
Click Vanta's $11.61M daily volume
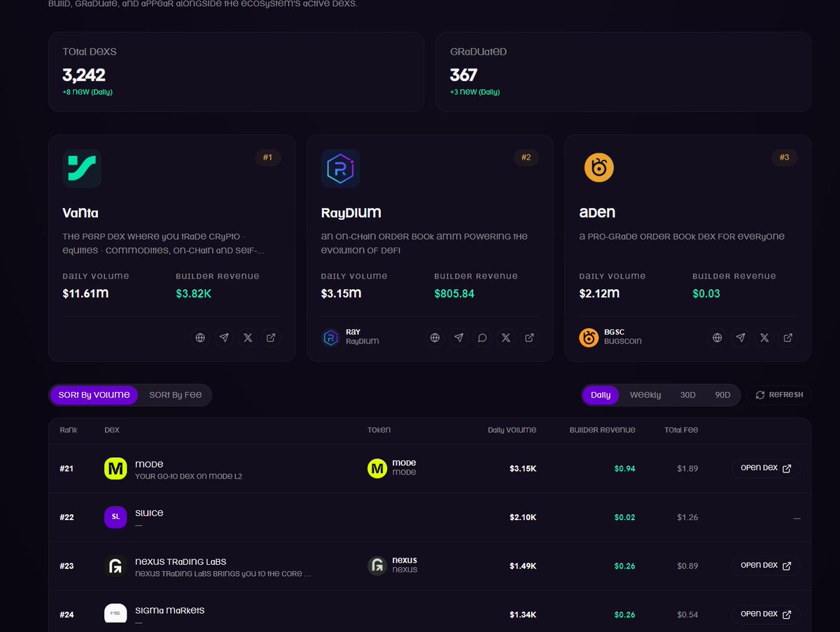85,293
